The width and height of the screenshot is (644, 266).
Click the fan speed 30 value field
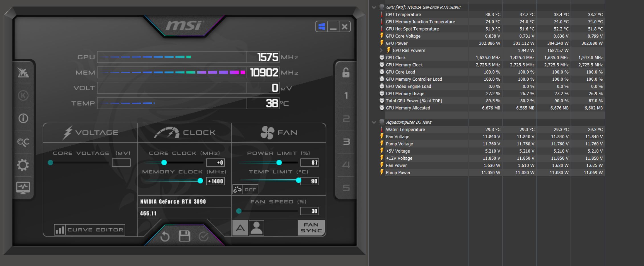pyautogui.click(x=310, y=211)
